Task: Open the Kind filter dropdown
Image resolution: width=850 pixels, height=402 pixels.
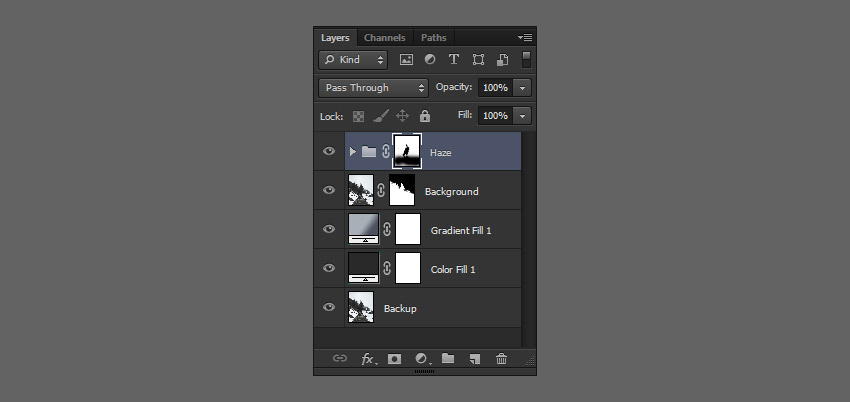Action: coord(353,60)
